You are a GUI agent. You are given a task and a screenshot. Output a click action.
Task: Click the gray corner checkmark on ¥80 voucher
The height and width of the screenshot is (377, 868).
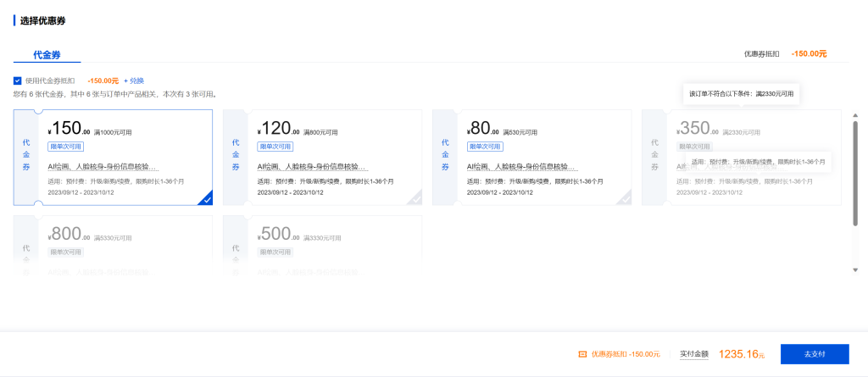click(x=625, y=198)
